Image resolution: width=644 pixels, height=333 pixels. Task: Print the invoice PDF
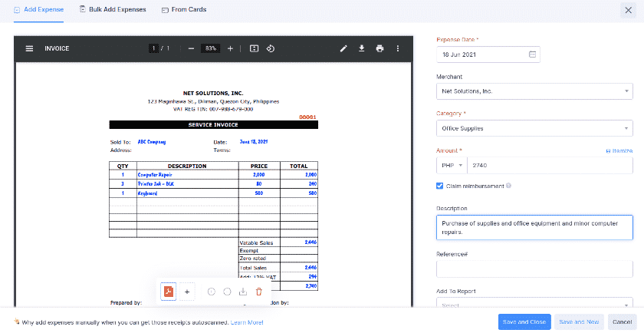tap(380, 48)
